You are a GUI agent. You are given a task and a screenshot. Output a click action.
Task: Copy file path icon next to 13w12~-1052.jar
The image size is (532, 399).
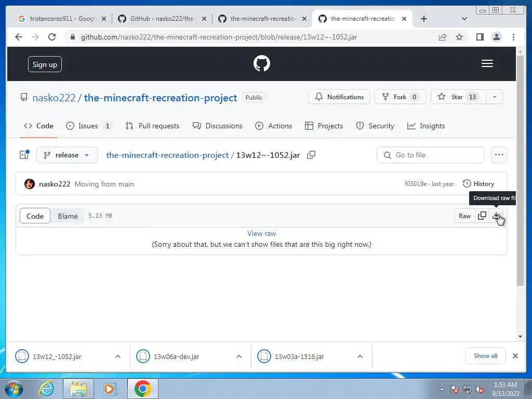(311, 155)
